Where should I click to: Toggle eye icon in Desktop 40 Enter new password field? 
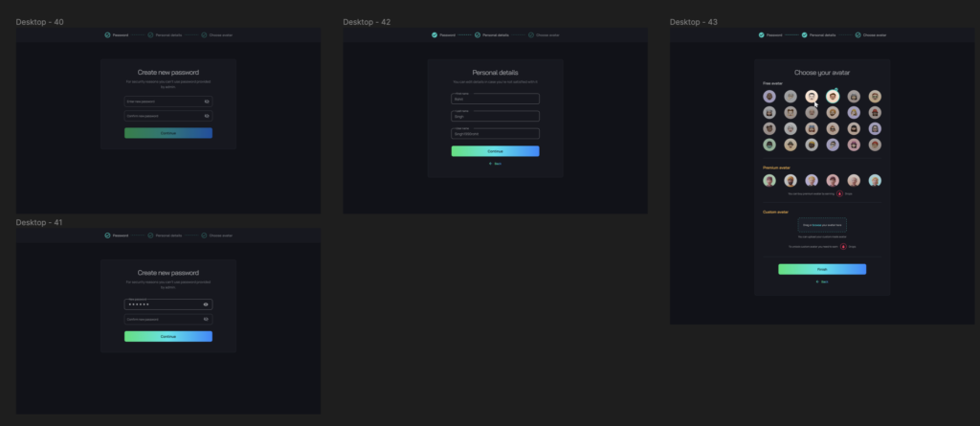pyautogui.click(x=207, y=101)
